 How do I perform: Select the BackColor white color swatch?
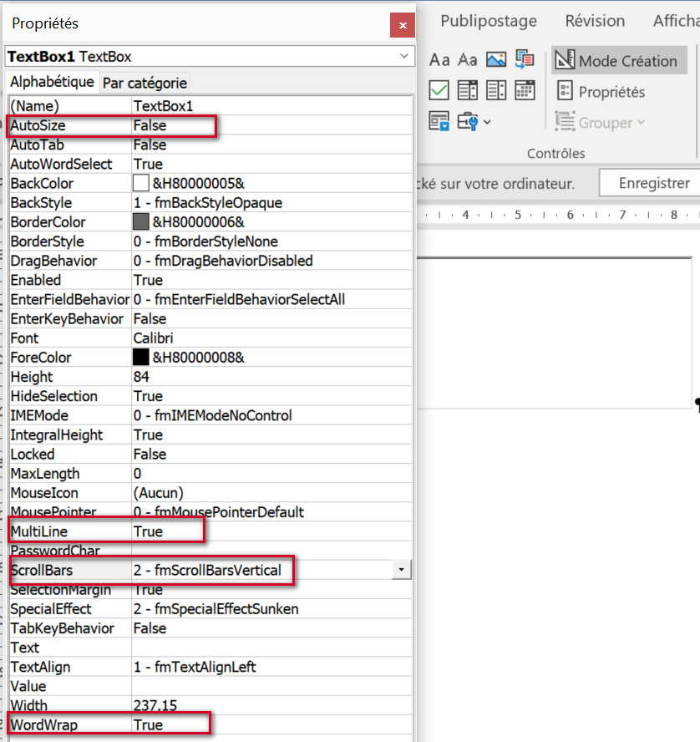tap(141, 184)
